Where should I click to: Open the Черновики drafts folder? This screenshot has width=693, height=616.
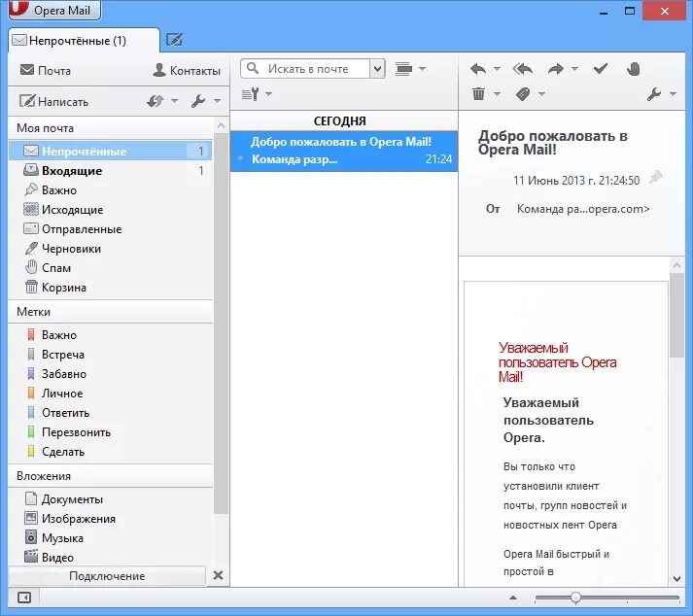click(x=110, y=249)
